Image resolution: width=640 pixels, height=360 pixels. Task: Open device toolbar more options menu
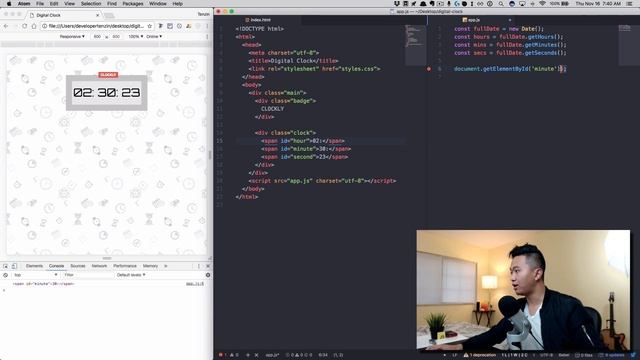point(207,36)
